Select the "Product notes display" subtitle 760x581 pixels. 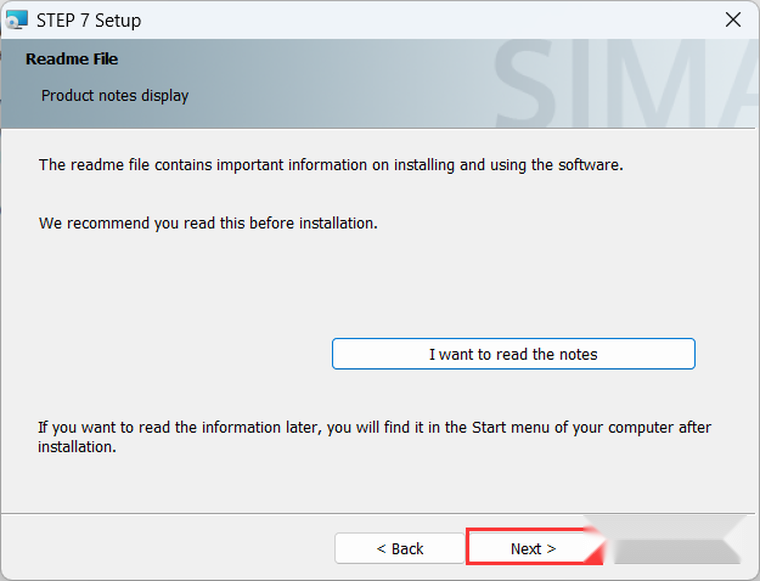[115, 96]
